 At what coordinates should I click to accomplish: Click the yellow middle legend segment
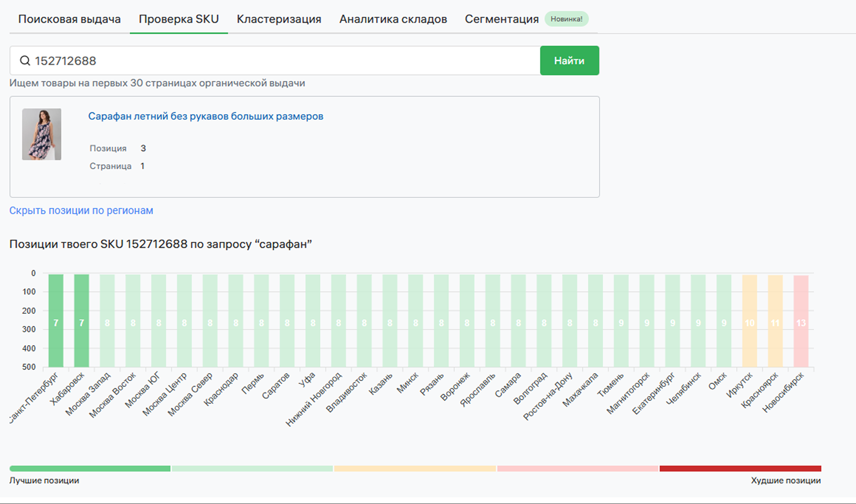pos(415,469)
